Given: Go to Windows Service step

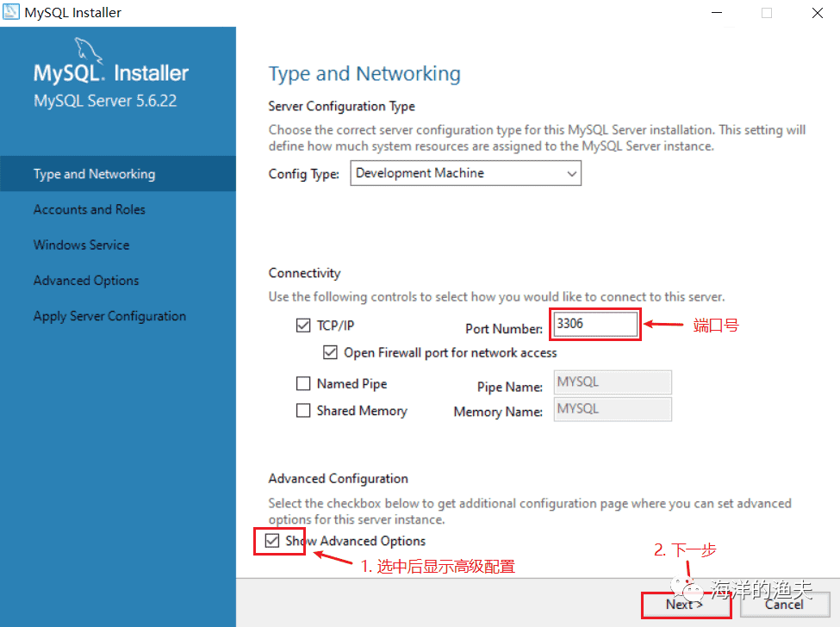Looking at the screenshot, I should 82,245.
